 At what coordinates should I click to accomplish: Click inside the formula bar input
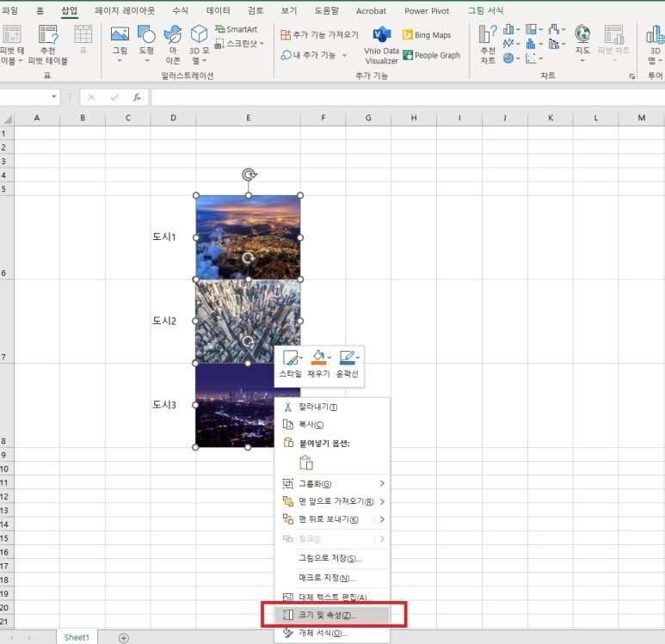click(408, 97)
